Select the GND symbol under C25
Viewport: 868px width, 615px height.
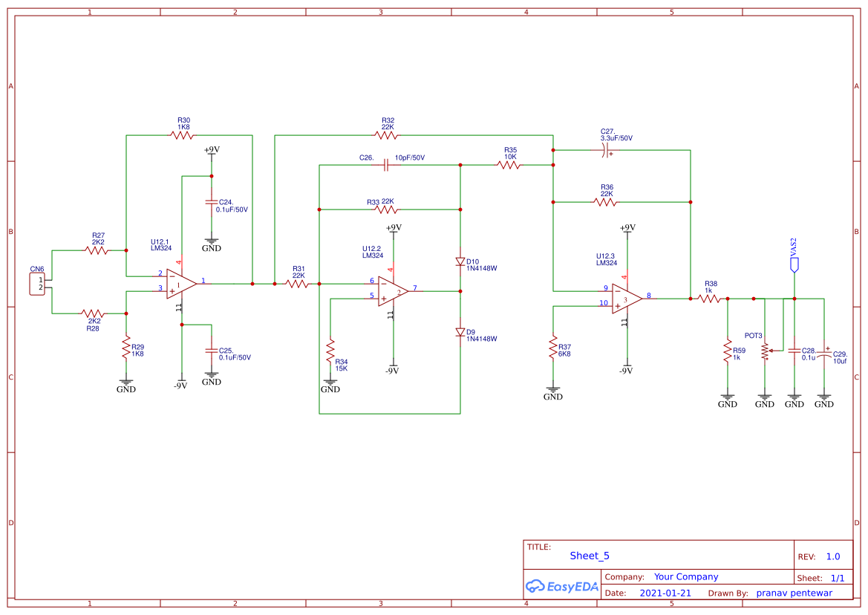pyautogui.click(x=212, y=378)
